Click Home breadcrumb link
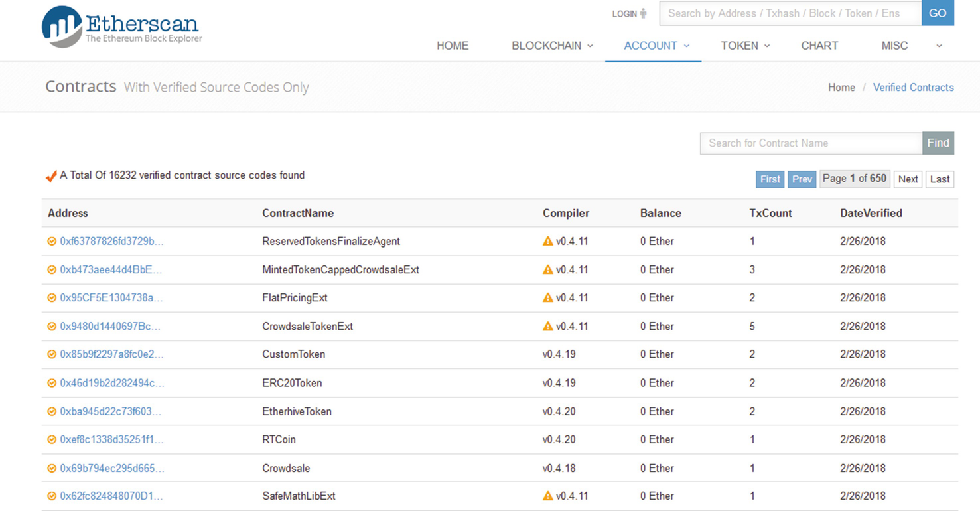 pyautogui.click(x=841, y=88)
